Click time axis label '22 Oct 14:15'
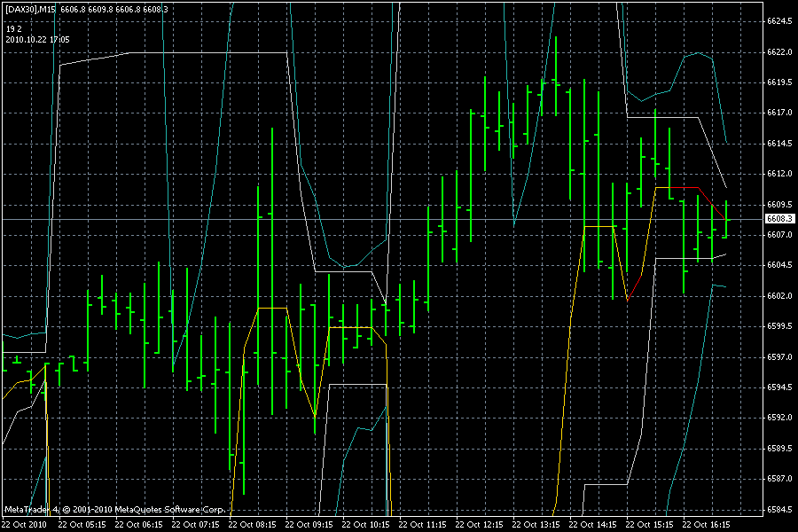798x532 pixels. [593, 524]
